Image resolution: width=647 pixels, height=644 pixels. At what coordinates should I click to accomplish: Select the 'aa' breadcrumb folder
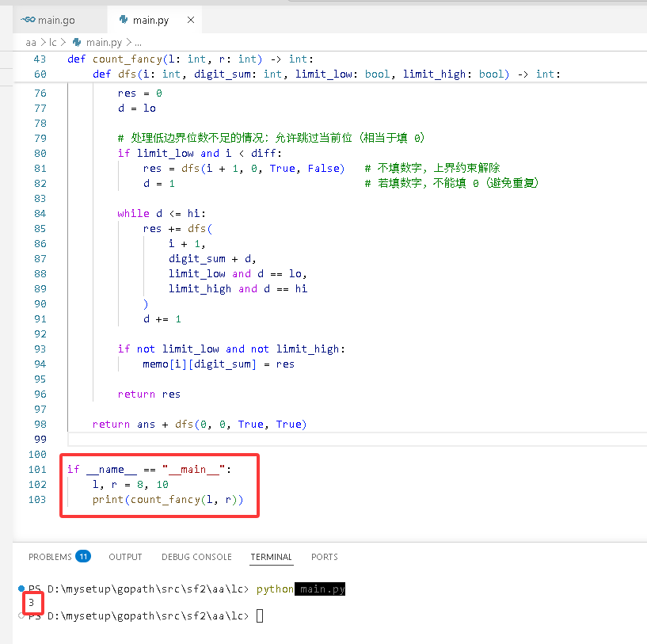point(31,43)
